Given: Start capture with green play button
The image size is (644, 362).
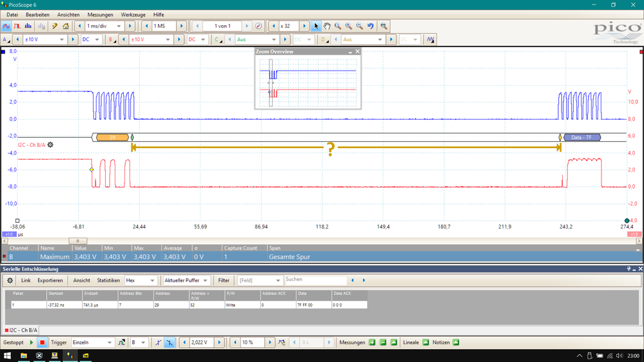Looking at the screenshot, I should pos(31,342).
